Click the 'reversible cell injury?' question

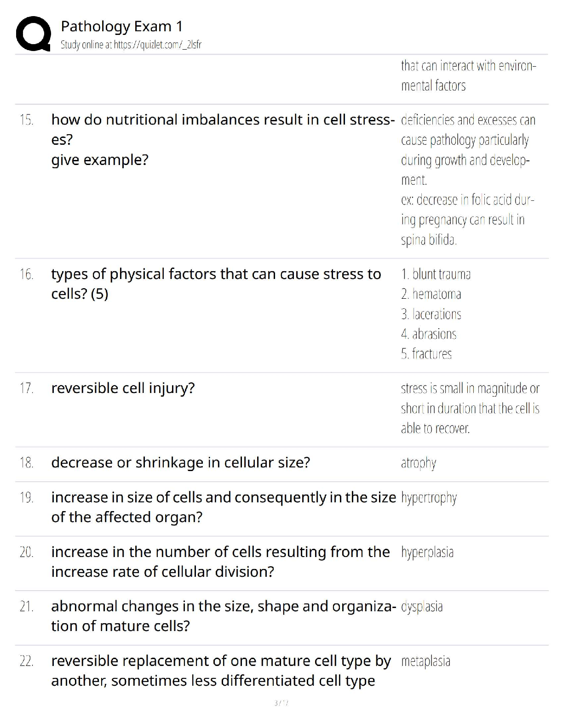pyautogui.click(x=123, y=388)
